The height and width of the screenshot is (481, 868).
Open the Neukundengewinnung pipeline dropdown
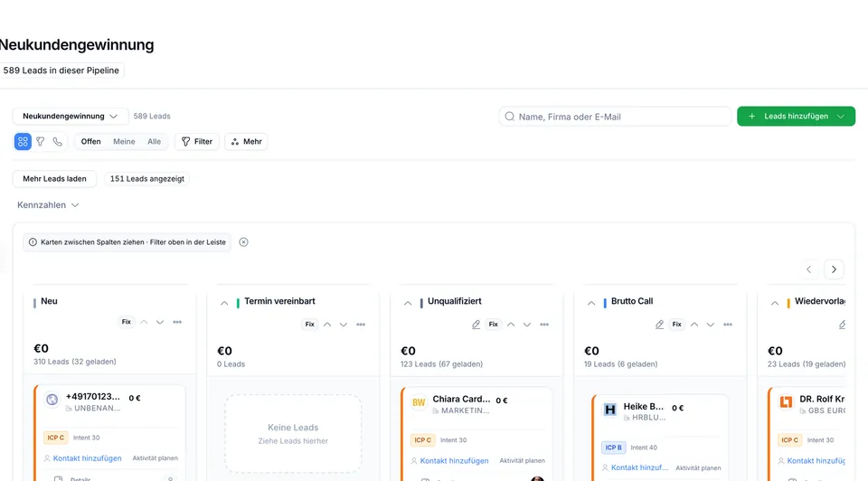[x=71, y=117]
